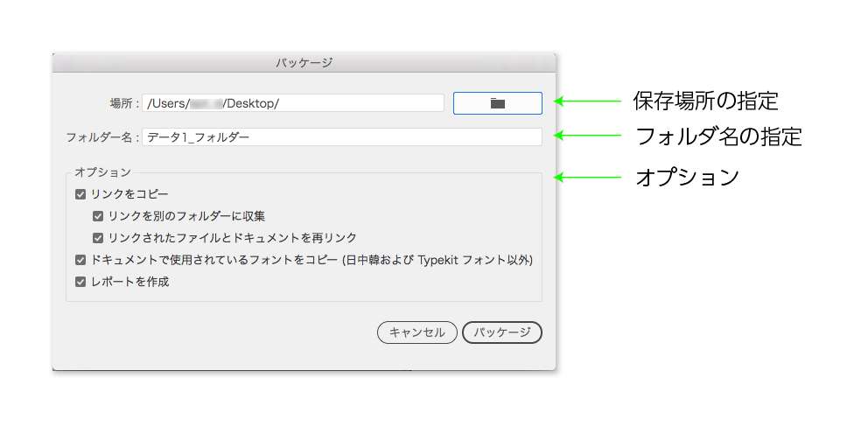This screenshot has height=434, width=868.
Task: Toggle the レポートを作成 checkbox
Action: click(80, 282)
